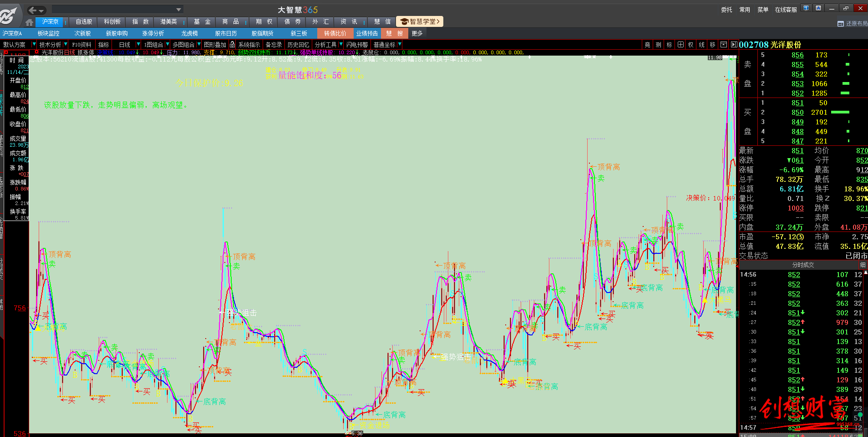Expand the 日线 period dropdown arrow

pyautogui.click(x=138, y=44)
